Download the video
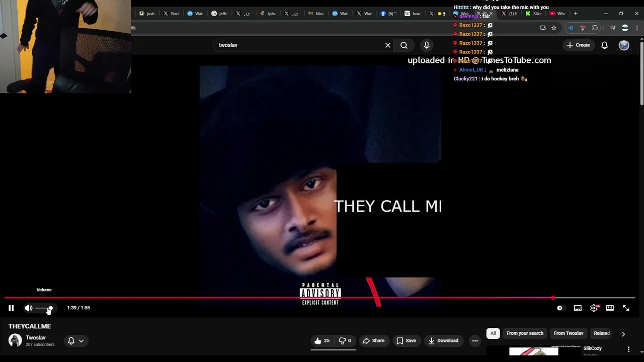 point(443,341)
